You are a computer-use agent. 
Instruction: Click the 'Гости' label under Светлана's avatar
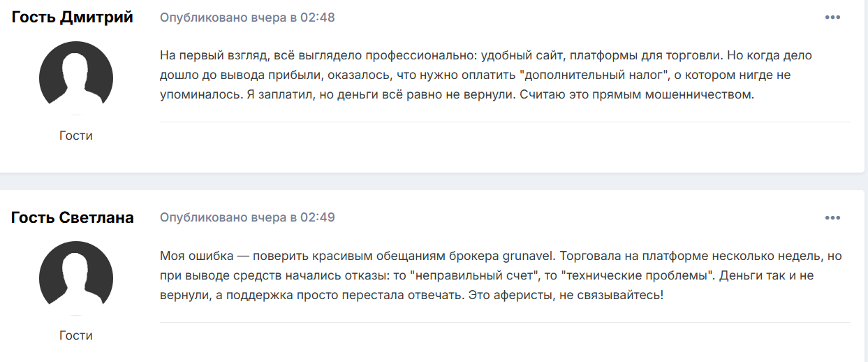[x=76, y=335]
